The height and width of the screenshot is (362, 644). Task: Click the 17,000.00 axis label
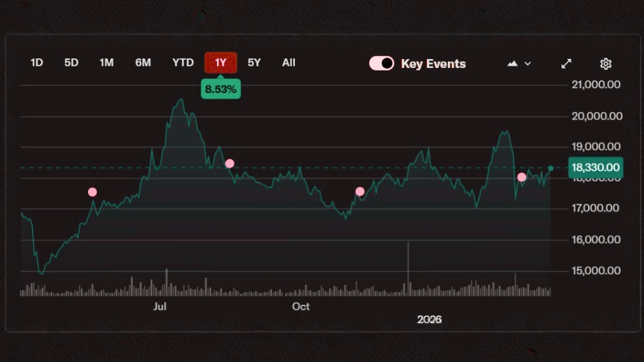(595, 208)
